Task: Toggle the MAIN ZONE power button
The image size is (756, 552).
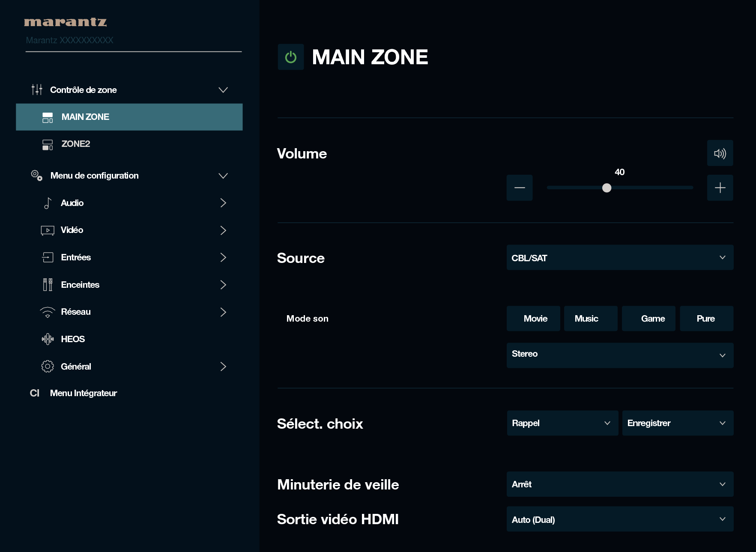Action: [290, 57]
